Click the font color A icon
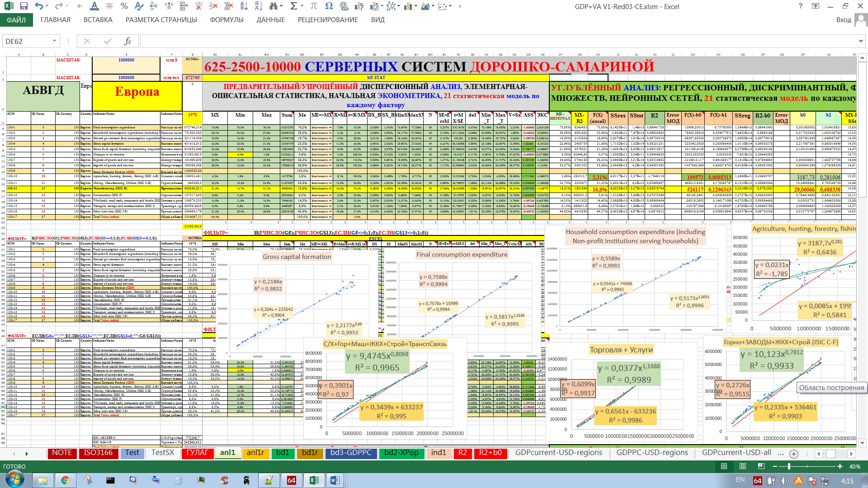The height and width of the screenshot is (488, 868). pos(94,6)
